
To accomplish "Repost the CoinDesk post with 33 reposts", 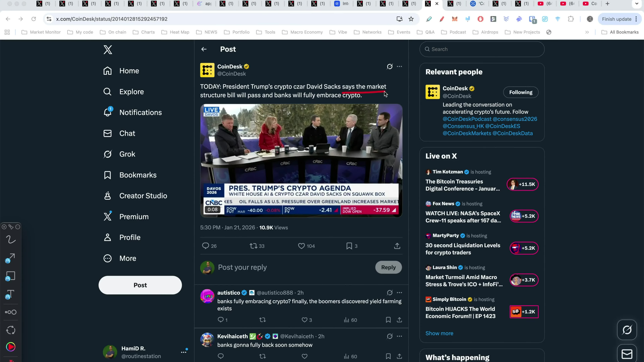I will tap(257, 246).
